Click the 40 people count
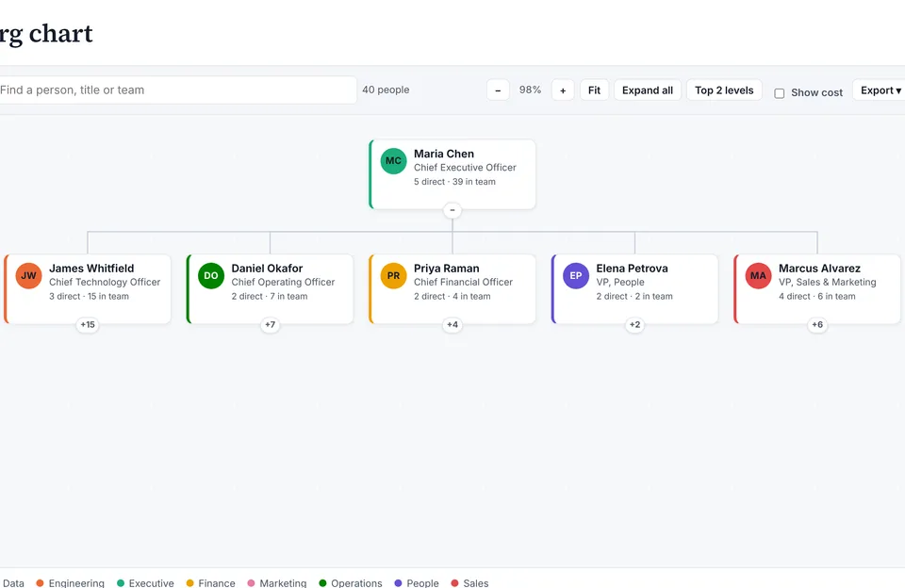This screenshot has height=588, width=905. tap(386, 90)
